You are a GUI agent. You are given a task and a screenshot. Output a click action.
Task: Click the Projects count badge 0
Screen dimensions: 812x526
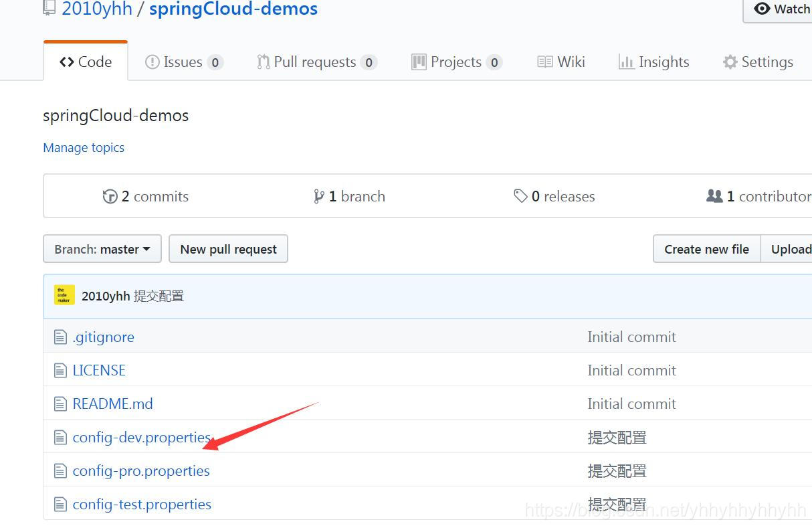(494, 63)
